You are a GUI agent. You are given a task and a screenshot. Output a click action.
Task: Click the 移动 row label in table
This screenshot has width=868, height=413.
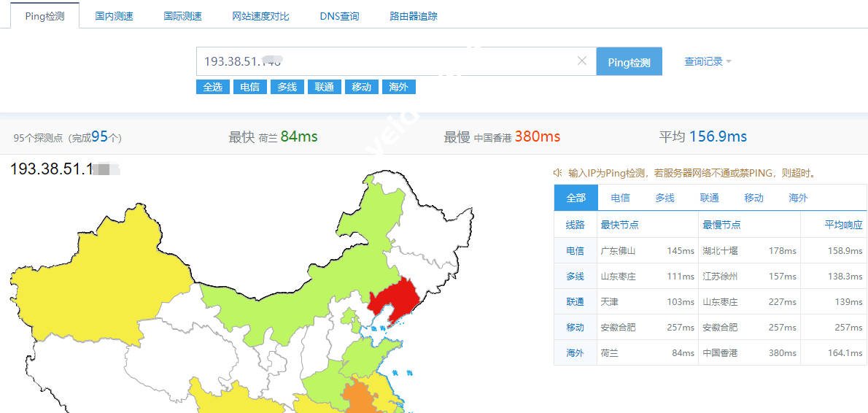click(x=575, y=327)
